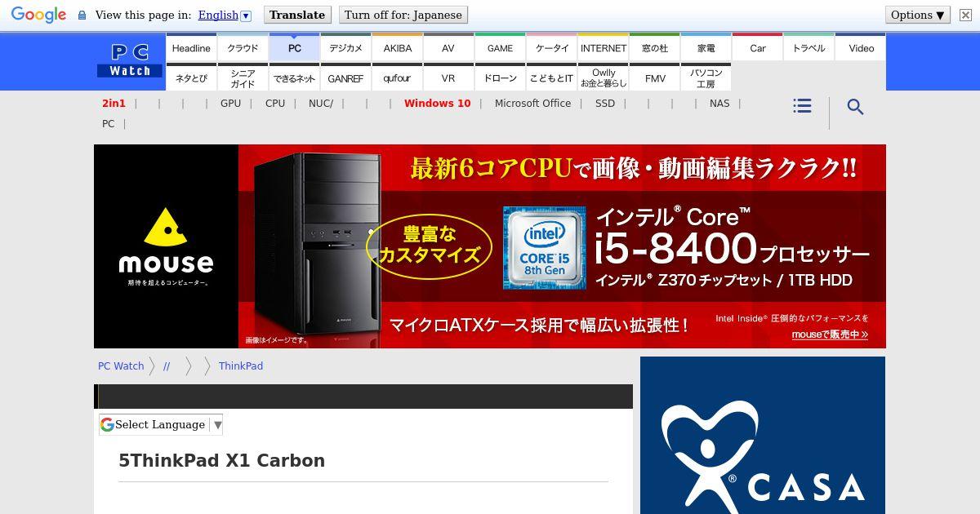The width and height of the screenshot is (980, 514).
Task: Click the PC Watch logo
Action: click(130, 61)
